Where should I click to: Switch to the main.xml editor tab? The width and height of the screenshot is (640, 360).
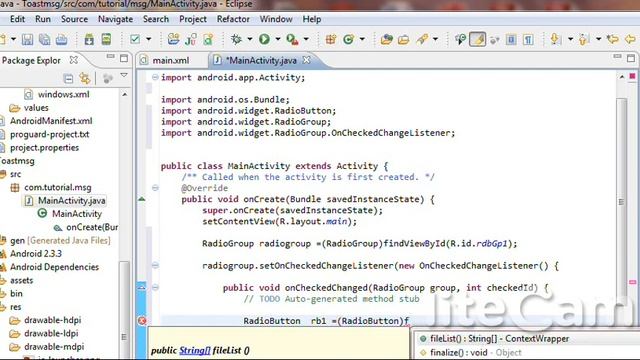pyautogui.click(x=171, y=60)
